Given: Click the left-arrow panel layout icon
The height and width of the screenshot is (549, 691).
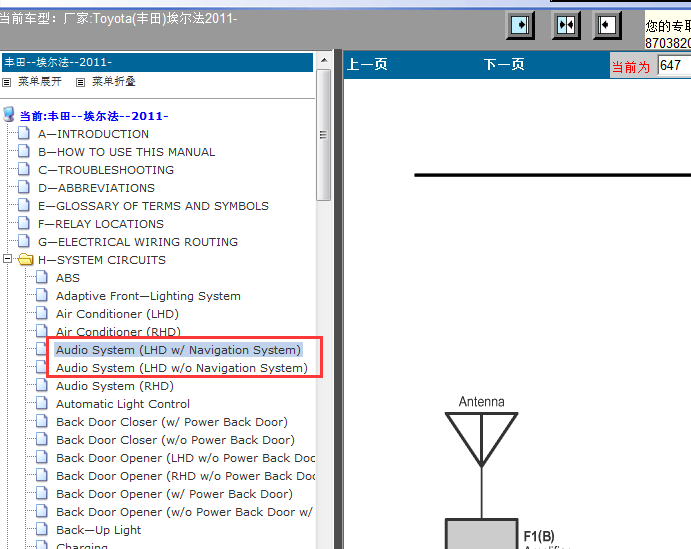Looking at the screenshot, I should 607,26.
